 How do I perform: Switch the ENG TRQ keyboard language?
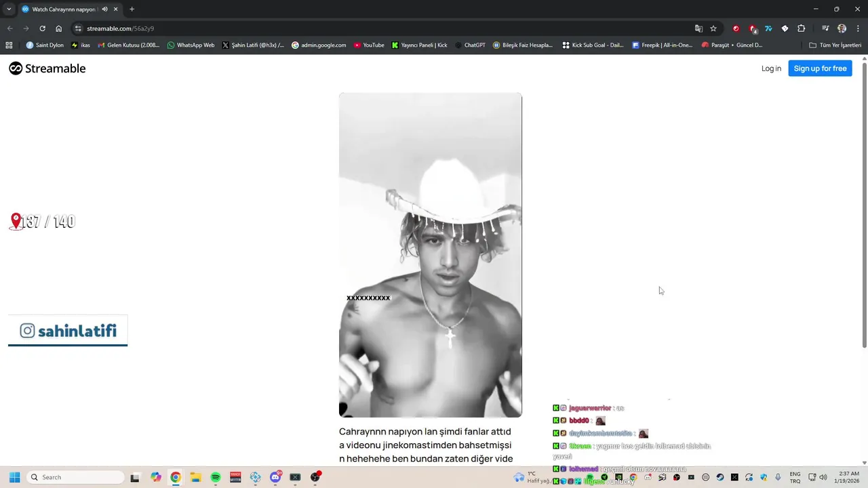click(795, 477)
